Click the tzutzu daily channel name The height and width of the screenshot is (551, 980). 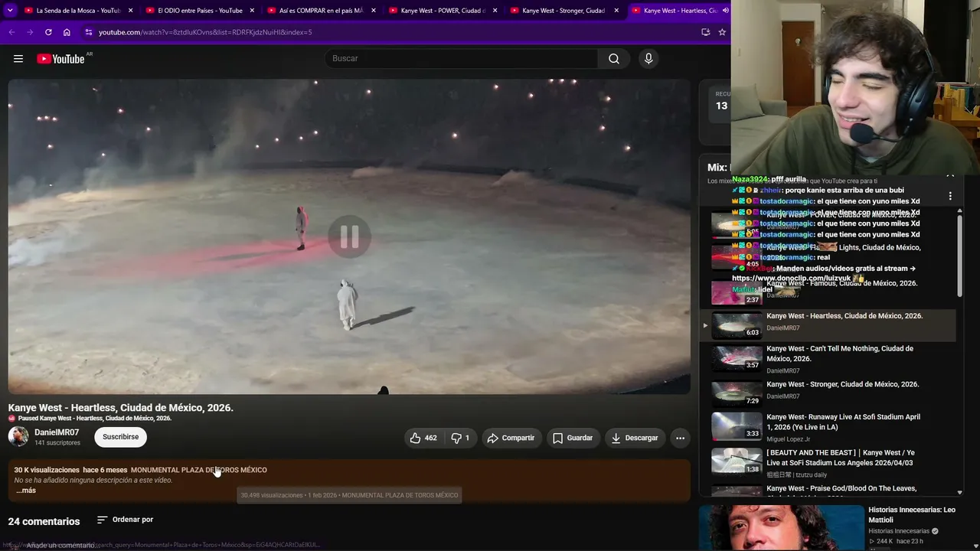[x=796, y=474]
